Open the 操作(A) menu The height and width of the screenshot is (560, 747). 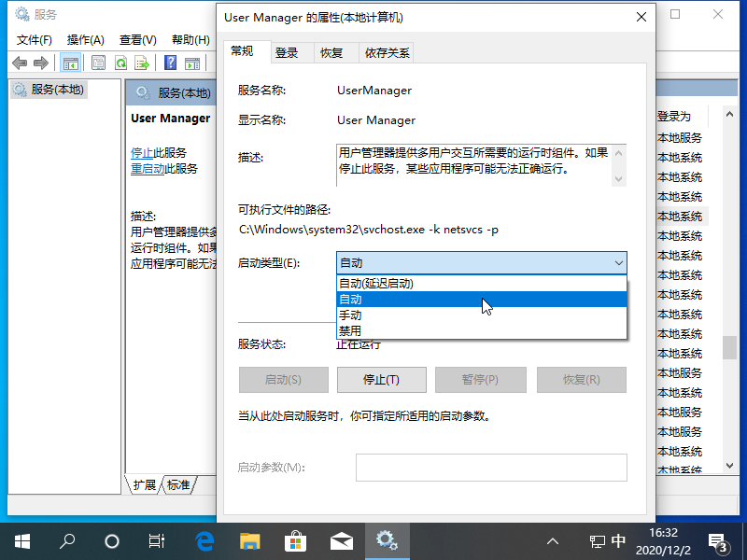[x=85, y=39]
